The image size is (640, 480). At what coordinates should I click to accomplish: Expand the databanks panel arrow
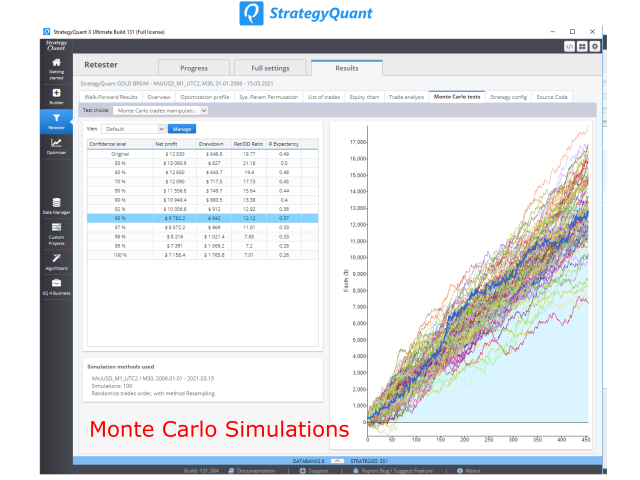point(337,461)
